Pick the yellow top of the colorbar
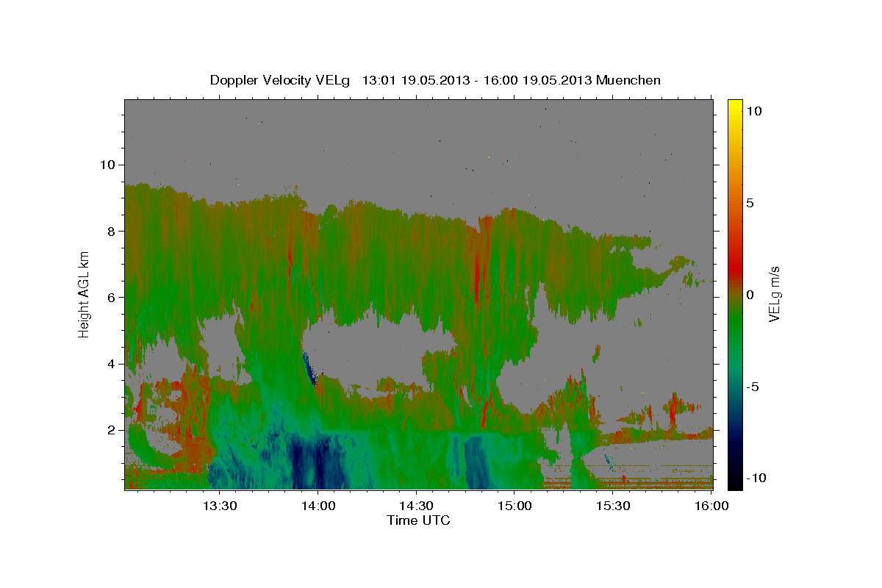 pyautogui.click(x=735, y=104)
